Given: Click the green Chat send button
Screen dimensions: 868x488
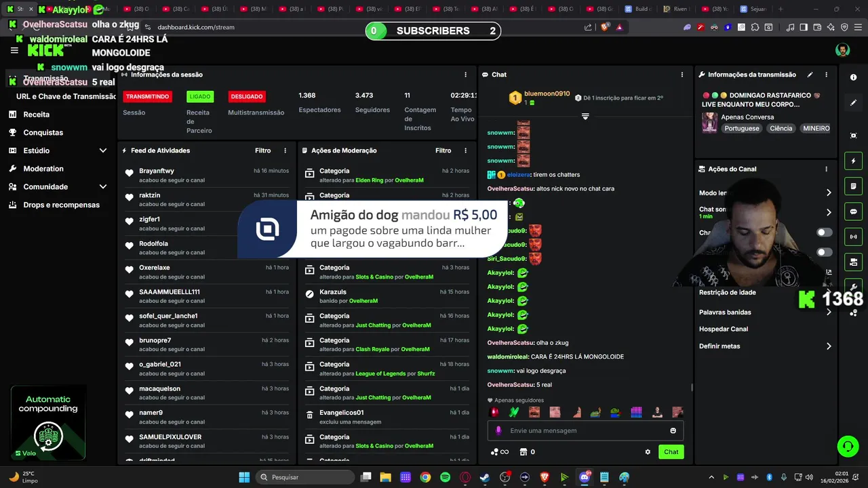Looking at the screenshot, I should coord(671,452).
